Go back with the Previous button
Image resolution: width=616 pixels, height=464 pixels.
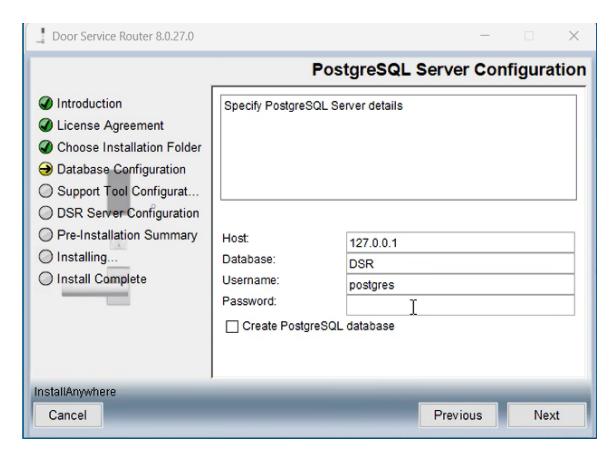pos(458,415)
